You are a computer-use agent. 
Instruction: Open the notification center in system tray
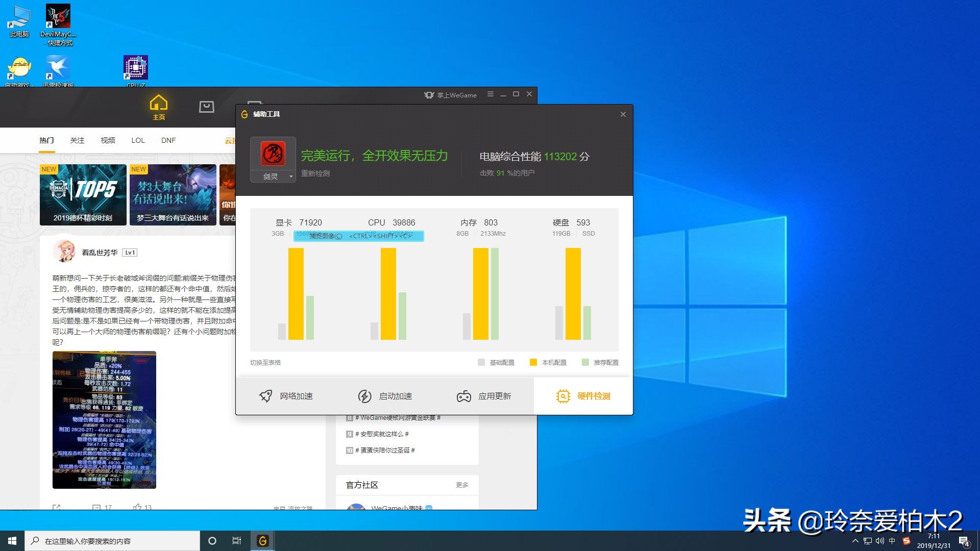tap(964, 541)
